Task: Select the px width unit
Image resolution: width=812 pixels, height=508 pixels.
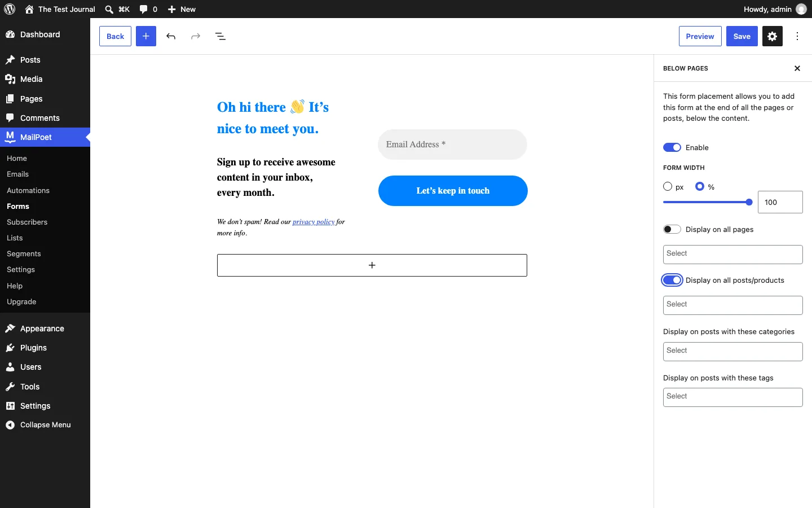Action: pyautogui.click(x=668, y=186)
